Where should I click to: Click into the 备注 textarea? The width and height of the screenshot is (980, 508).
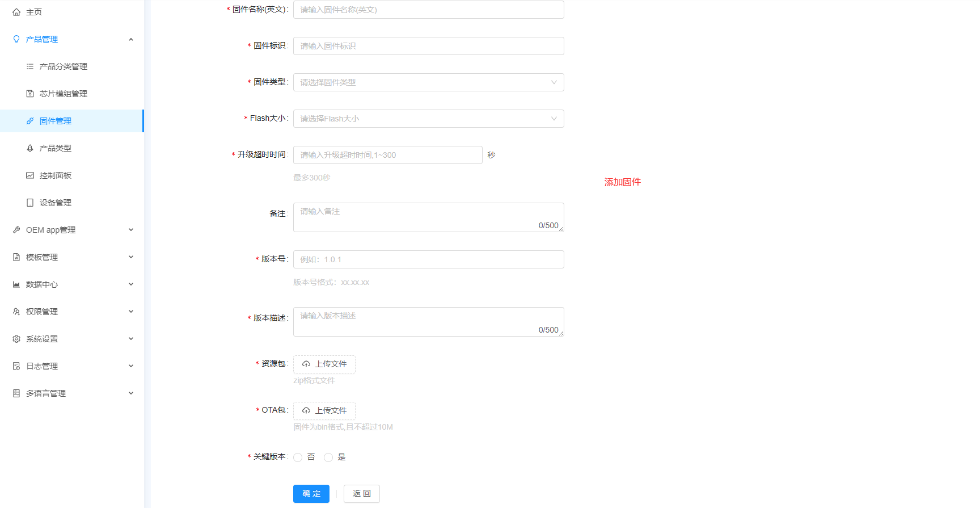(x=428, y=217)
